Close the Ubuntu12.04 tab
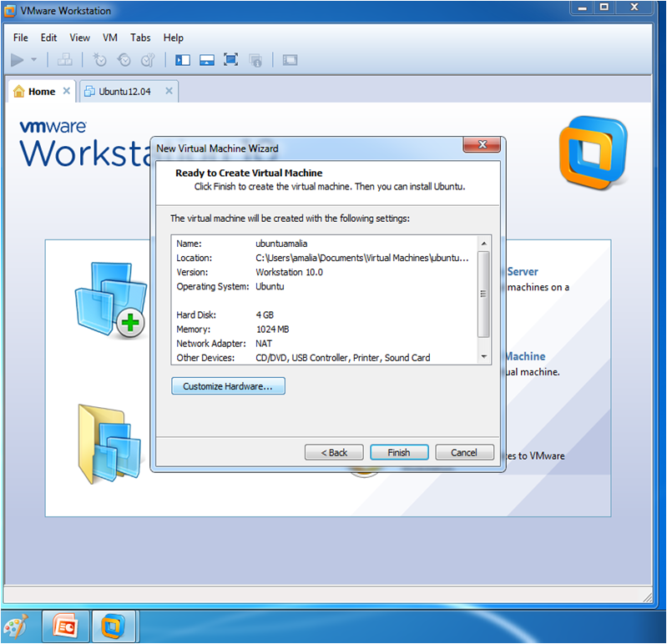667x644 pixels. (169, 91)
